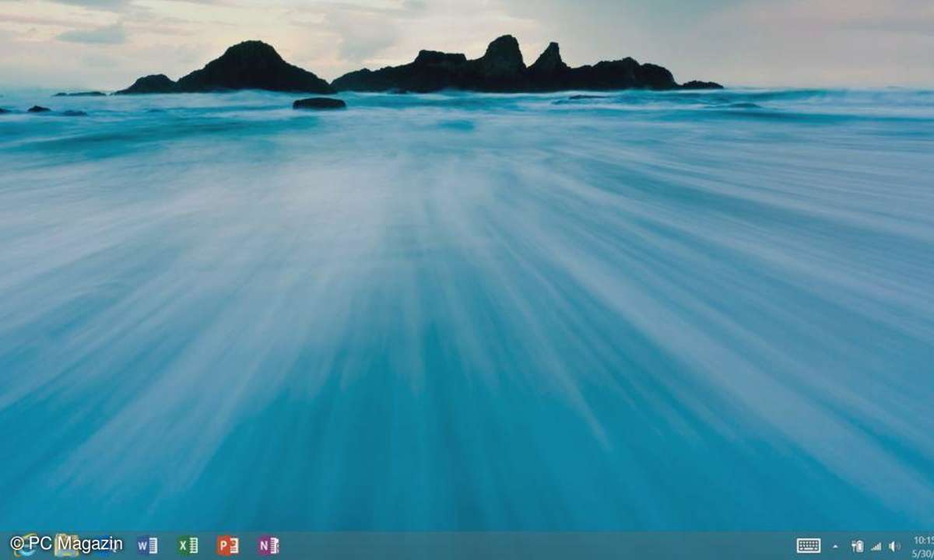Open PowerPoint from the taskbar
The image size is (934, 560).
[x=228, y=545]
